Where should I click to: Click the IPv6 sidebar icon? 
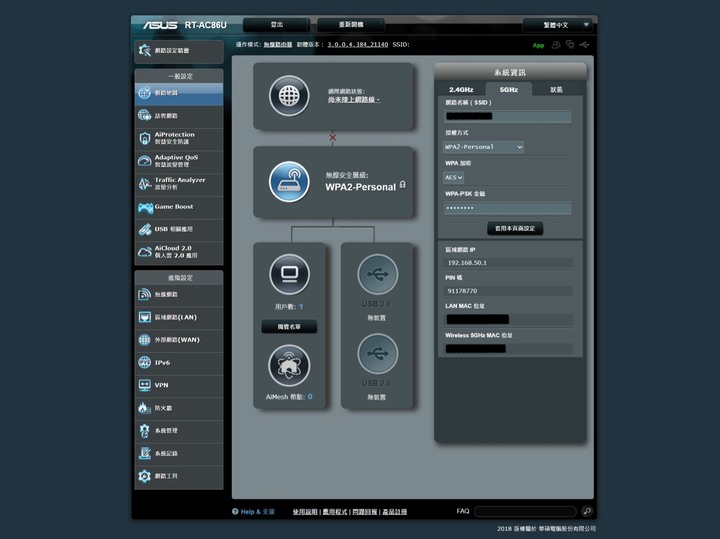145,362
